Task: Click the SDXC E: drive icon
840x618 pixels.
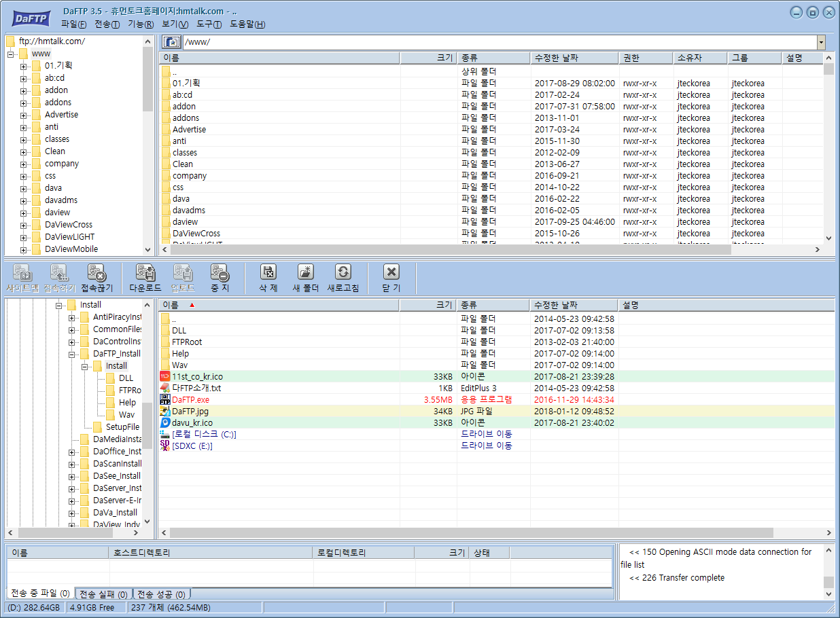Action: [165, 446]
